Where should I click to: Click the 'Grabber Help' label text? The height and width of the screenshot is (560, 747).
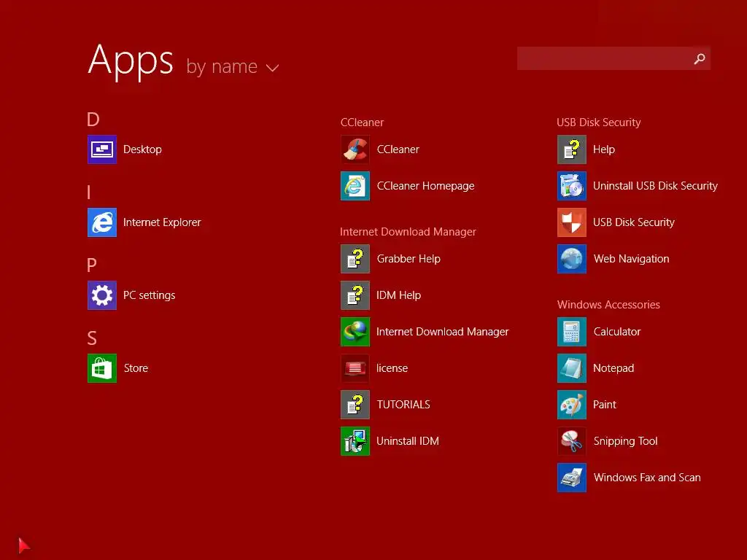pyautogui.click(x=409, y=259)
